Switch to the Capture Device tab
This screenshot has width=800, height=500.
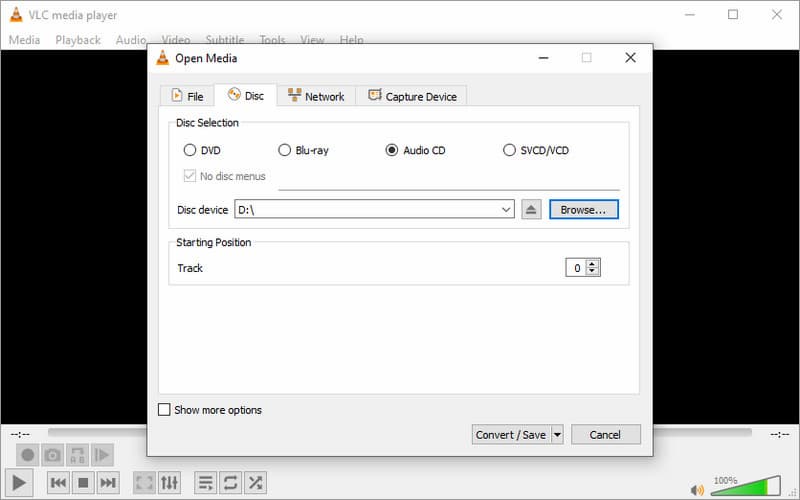pyautogui.click(x=412, y=96)
